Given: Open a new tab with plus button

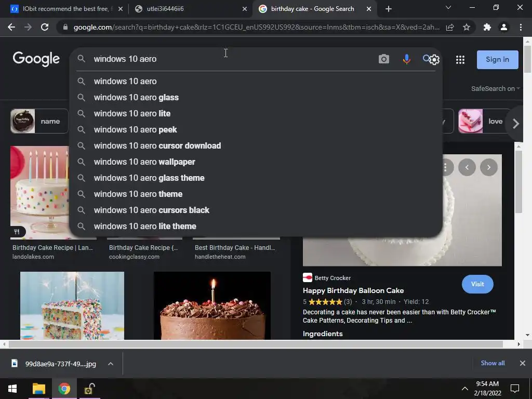Looking at the screenshot, I should tap(389, 9).
